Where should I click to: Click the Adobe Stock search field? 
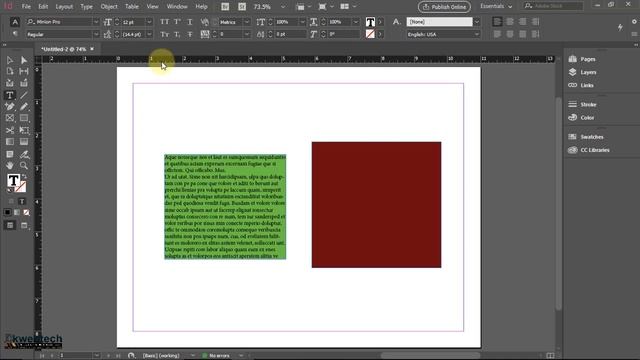553,6
